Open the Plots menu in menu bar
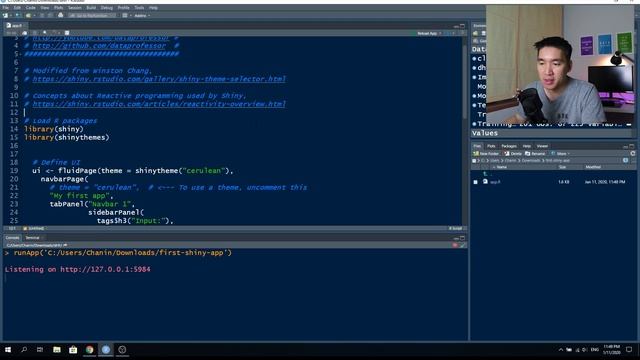The height and width of the screenshot is (360, 640). pyautogui.click(x=58, y=8)
